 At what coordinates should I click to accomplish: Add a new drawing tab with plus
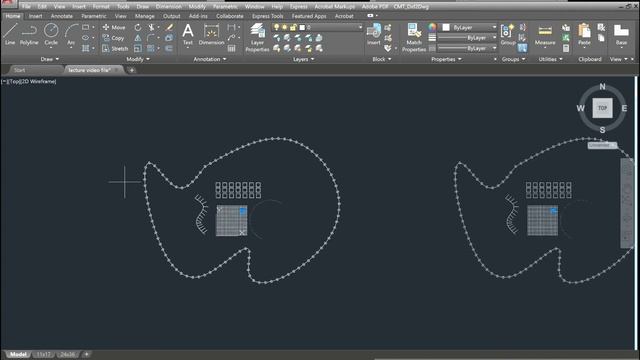(131, 70)
